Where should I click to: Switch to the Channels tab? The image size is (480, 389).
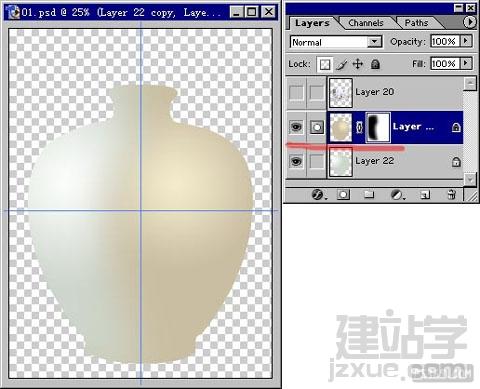tap(366, 23)
